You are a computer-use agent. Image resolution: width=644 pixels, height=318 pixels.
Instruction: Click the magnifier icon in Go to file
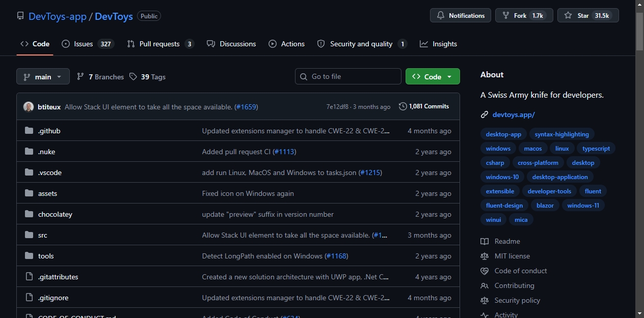tap(304, 76)
